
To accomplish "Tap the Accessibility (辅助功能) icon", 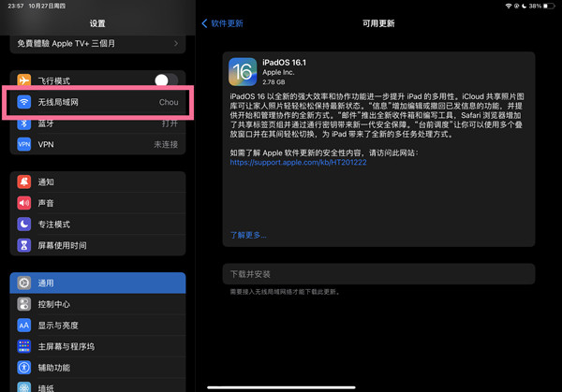I will [24, 368].
